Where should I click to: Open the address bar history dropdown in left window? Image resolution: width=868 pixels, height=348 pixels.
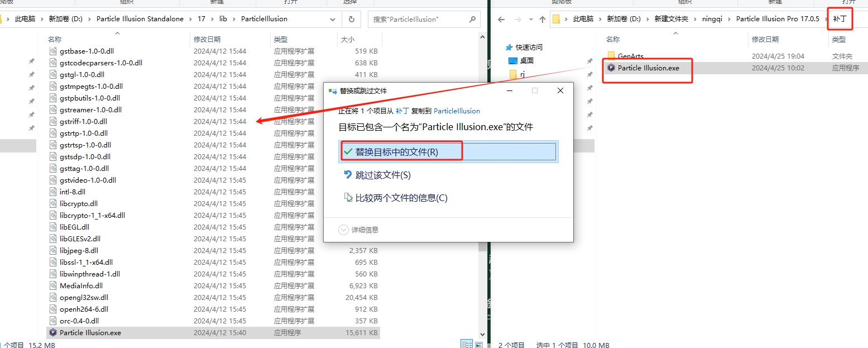[333, 19]
